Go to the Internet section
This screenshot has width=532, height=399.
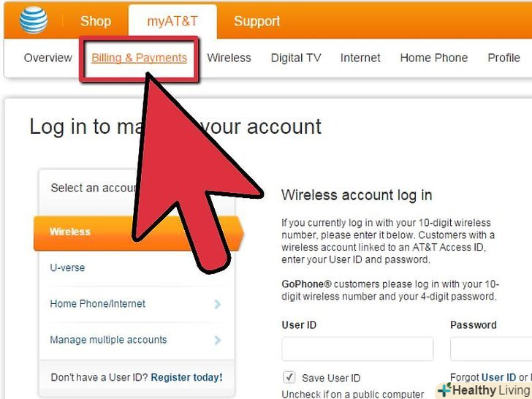tap(360, 58)
